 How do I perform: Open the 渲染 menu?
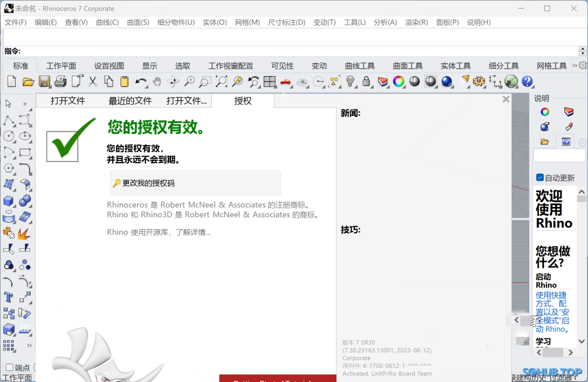416,22
